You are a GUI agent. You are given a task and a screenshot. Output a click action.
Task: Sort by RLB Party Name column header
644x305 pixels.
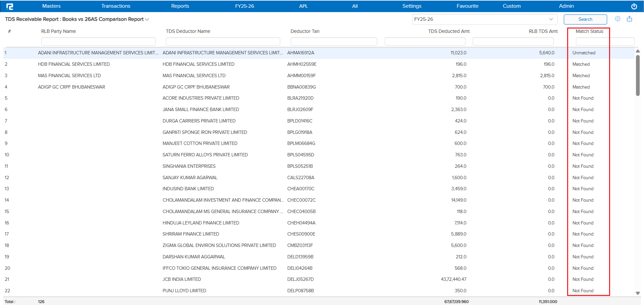pos(58,31)
